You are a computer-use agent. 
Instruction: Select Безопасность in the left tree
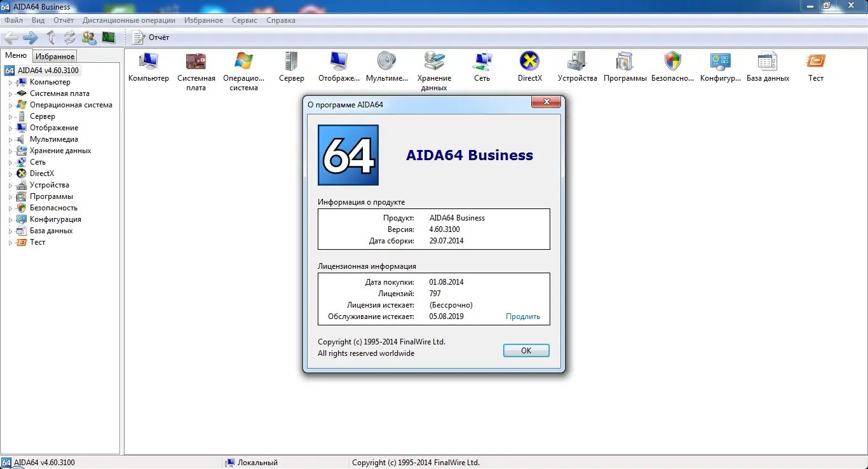(53, 208)
